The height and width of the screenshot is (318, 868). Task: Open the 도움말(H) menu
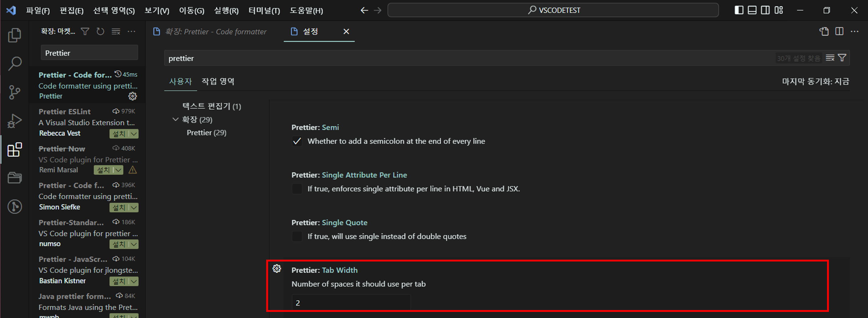pos(306,10)
